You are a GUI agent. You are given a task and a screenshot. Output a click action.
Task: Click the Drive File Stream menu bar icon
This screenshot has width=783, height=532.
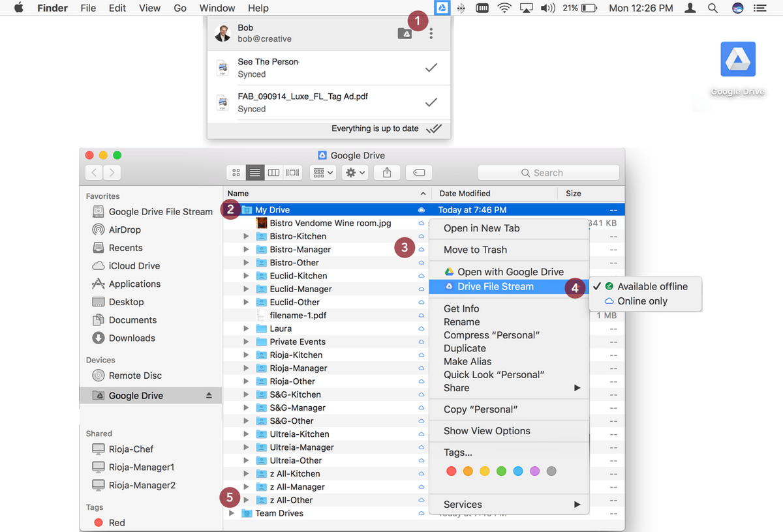tap(442, 8)
